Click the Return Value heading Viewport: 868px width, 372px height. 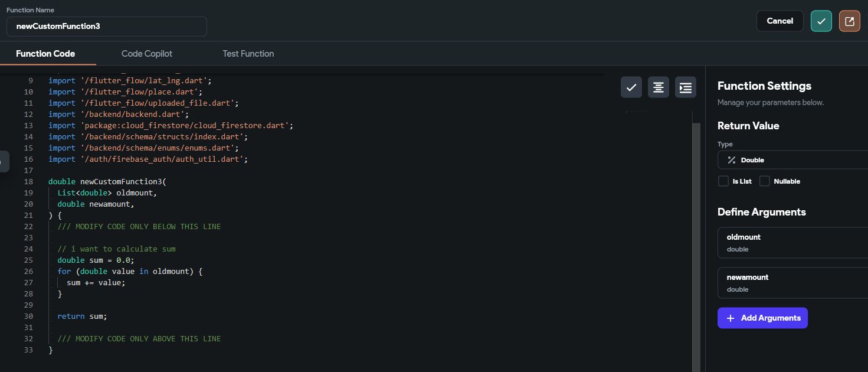click(748, 126)
